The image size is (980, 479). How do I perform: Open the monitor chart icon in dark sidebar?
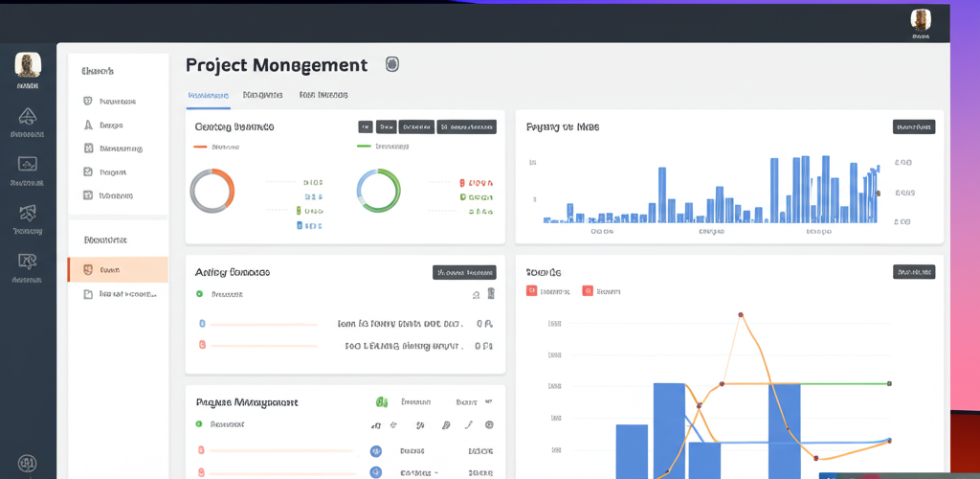(28, 165)
